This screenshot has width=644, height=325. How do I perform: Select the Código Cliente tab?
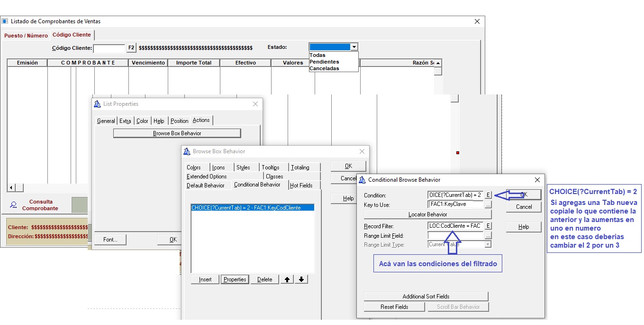(72, 35)
